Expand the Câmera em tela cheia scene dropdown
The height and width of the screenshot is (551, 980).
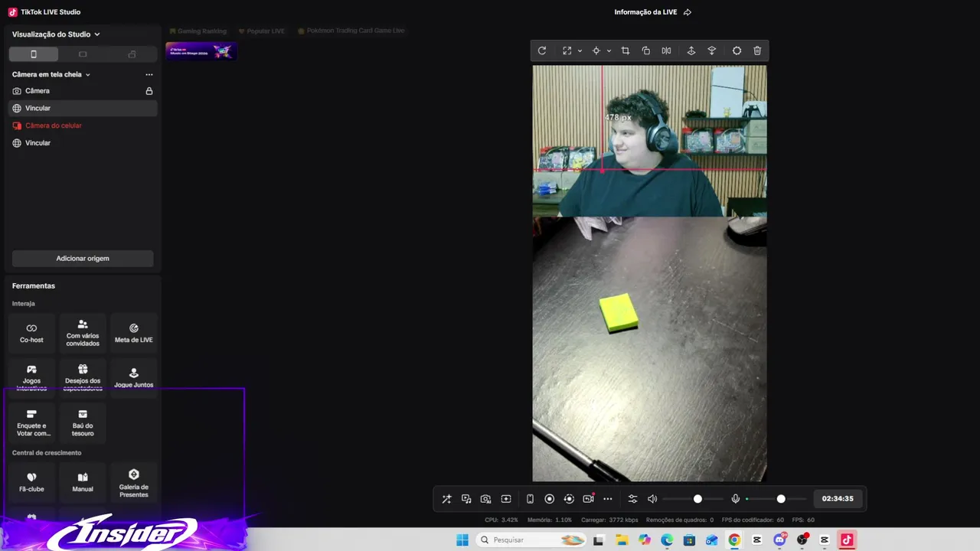pos(51,74)
